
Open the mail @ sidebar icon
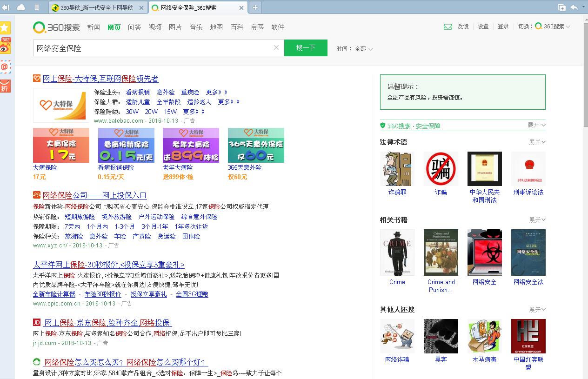(5, 66)
